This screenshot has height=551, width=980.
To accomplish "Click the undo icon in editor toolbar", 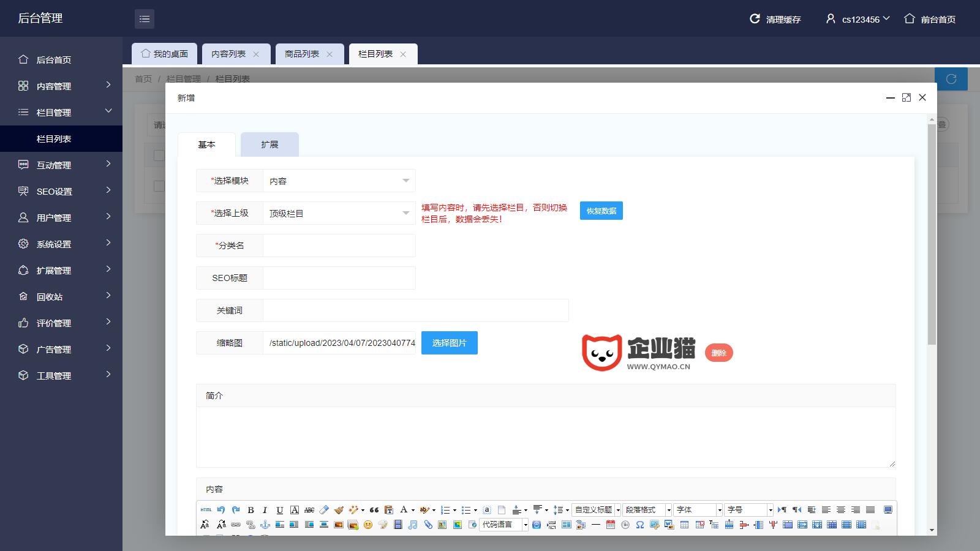I will pyautogui.click(x=221, y=509).
